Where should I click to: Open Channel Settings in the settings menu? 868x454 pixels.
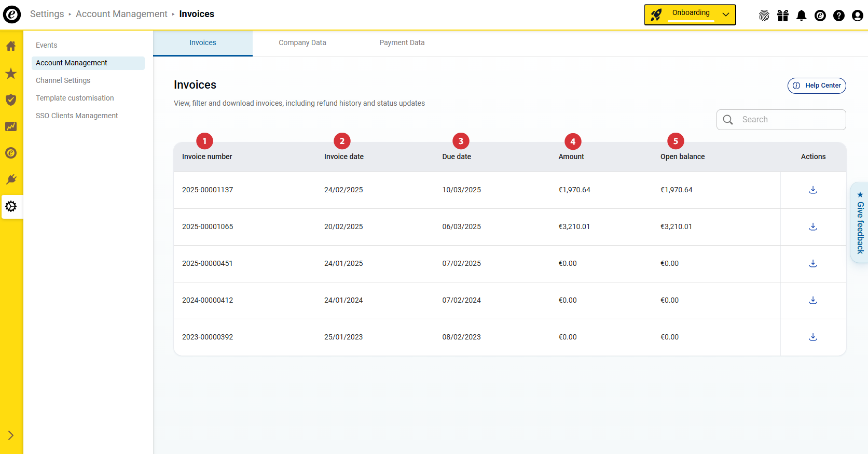pos(63,80)
